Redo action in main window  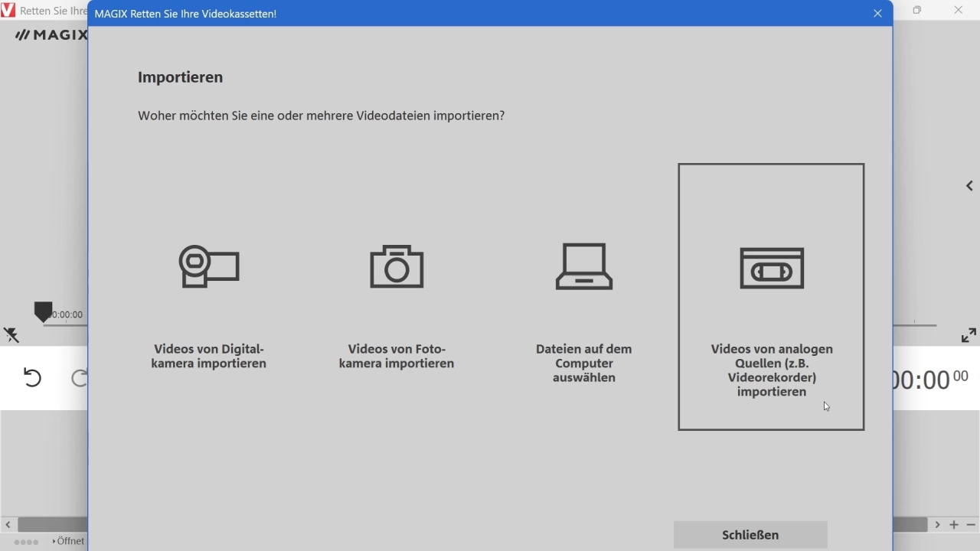tap(80, 378)
